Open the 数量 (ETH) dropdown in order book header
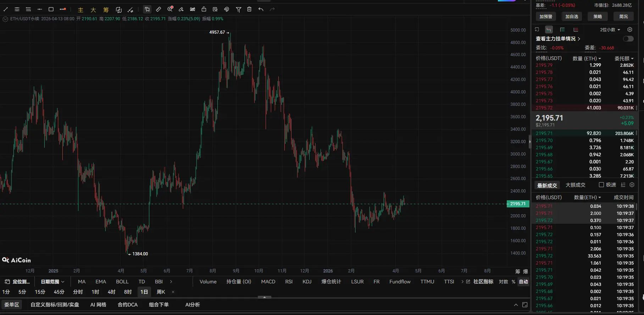The height and width of the screenshot is (315, 644). coord(587,58)
